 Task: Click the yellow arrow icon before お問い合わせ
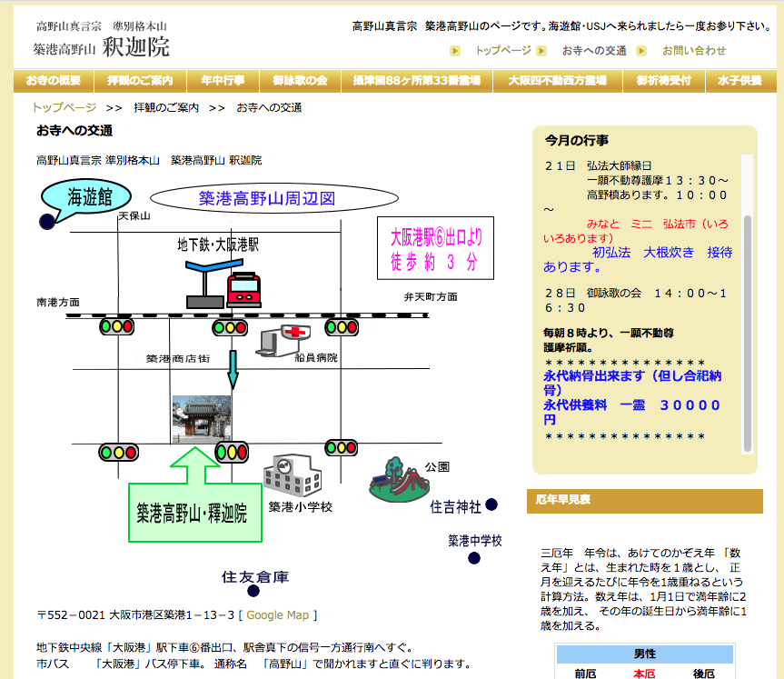pos(641,51)
